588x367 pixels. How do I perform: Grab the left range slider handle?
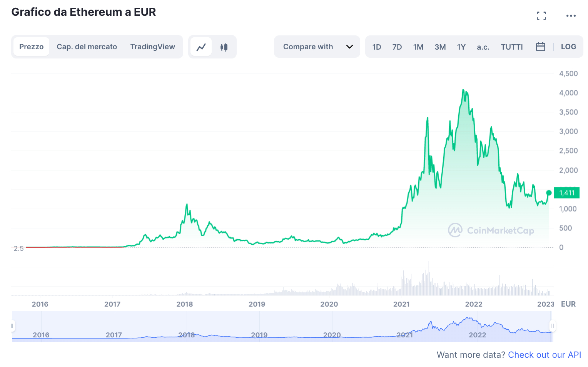pos(12,326)
